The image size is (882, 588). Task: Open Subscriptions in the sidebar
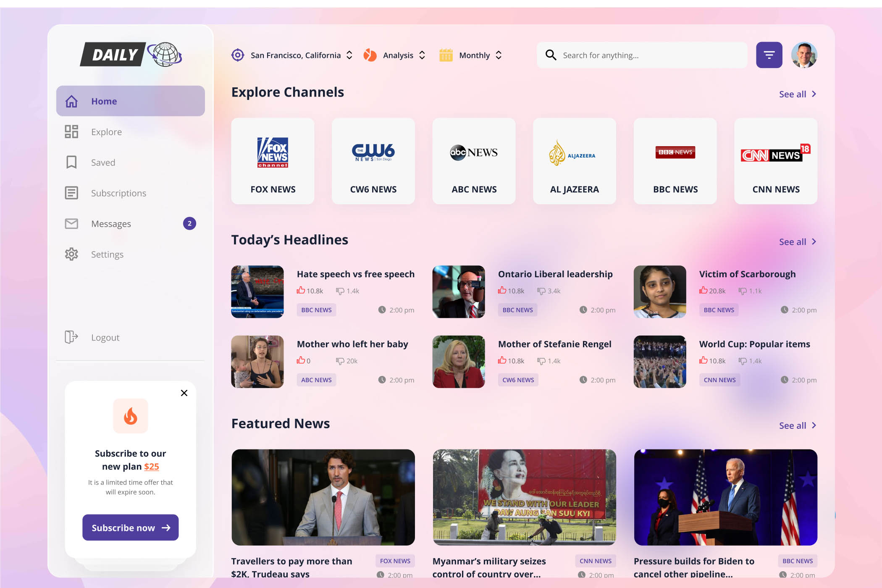[x=118, y=193]
